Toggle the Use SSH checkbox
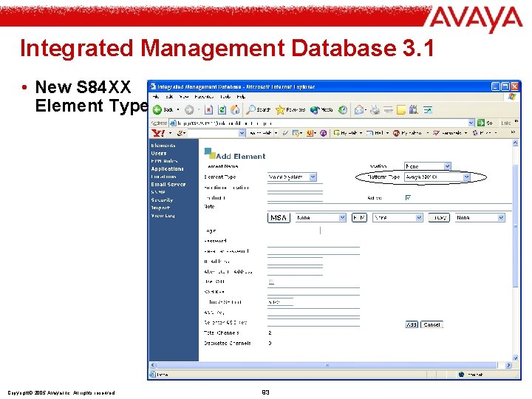This screenshot has height=399, width=532. click(x=271, y=282)
